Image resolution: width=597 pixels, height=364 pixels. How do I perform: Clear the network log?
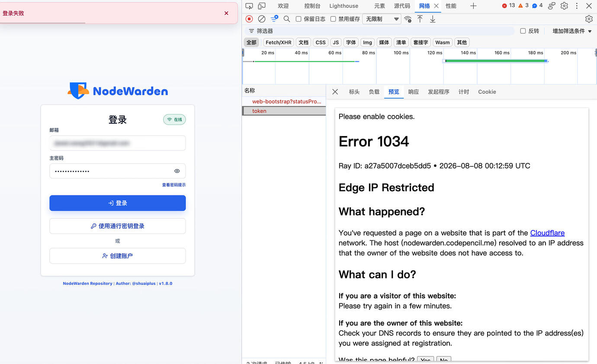click(262, 19)
